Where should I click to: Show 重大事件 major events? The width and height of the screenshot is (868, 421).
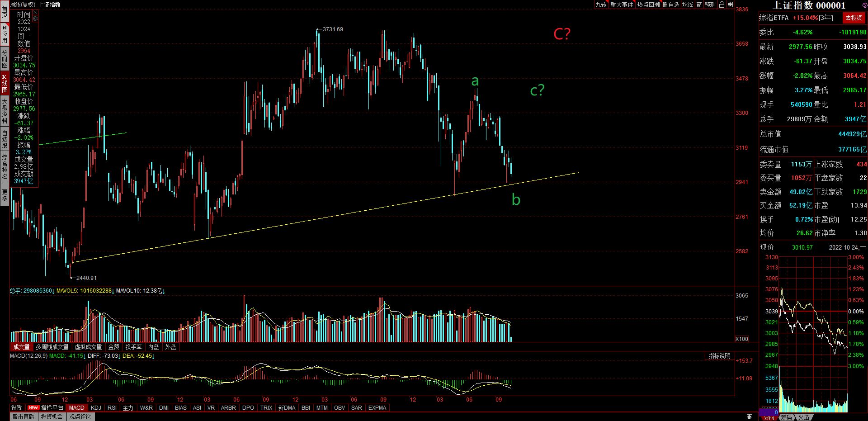click(x=622, y=5)
